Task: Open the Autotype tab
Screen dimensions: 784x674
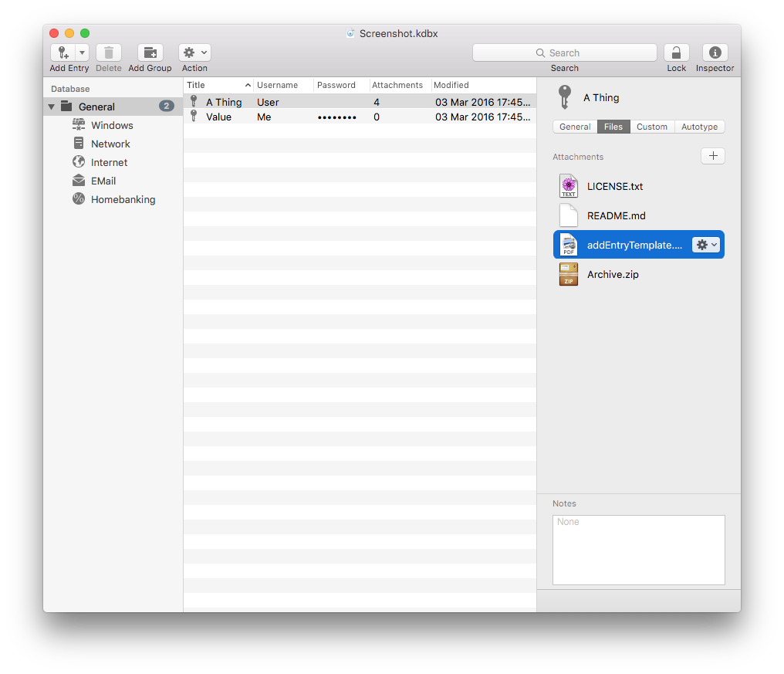Action: (x=699, y=127)
